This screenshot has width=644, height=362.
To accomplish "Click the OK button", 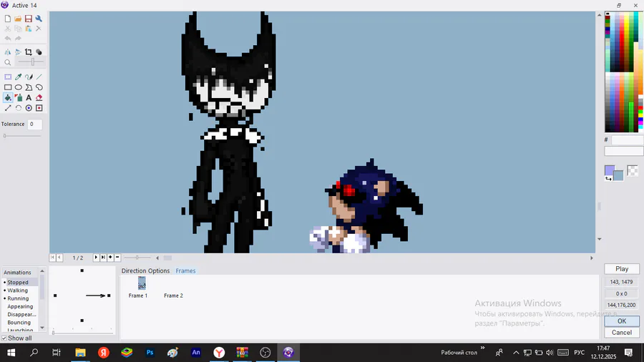I will coord(621,321).
